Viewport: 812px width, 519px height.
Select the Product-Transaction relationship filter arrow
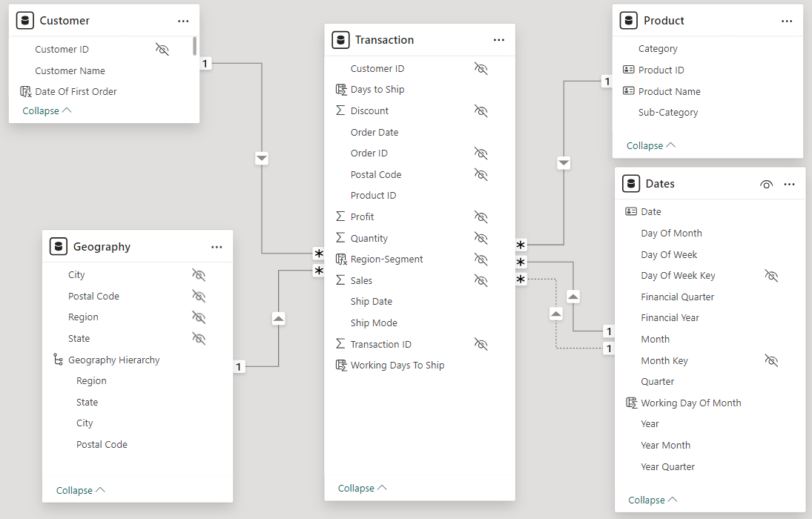pos(564,163)
